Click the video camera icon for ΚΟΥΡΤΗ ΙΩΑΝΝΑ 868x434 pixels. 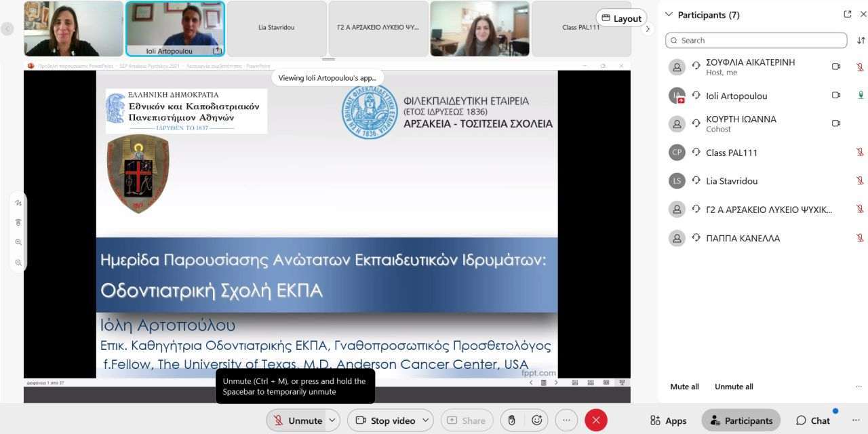tap(836, 123)
